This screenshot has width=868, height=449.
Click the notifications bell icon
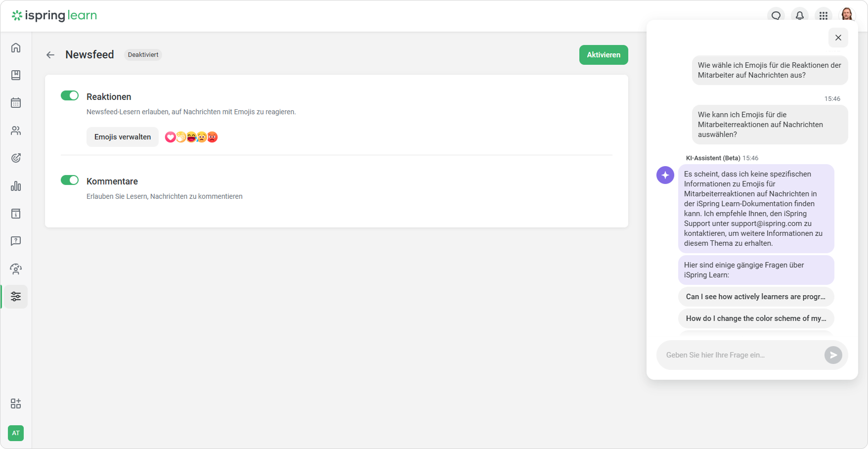[x=799, y=15]
